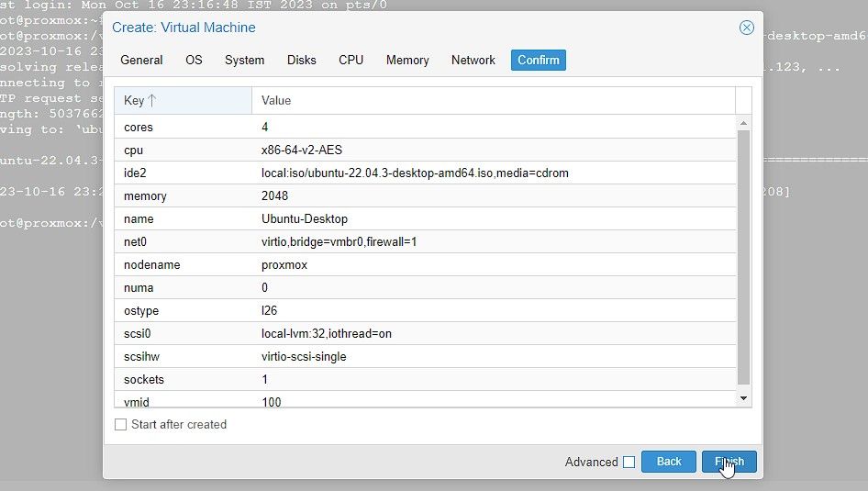Switch to the General tab
This screenshot has width=868, height=491.
click(141, 61)
